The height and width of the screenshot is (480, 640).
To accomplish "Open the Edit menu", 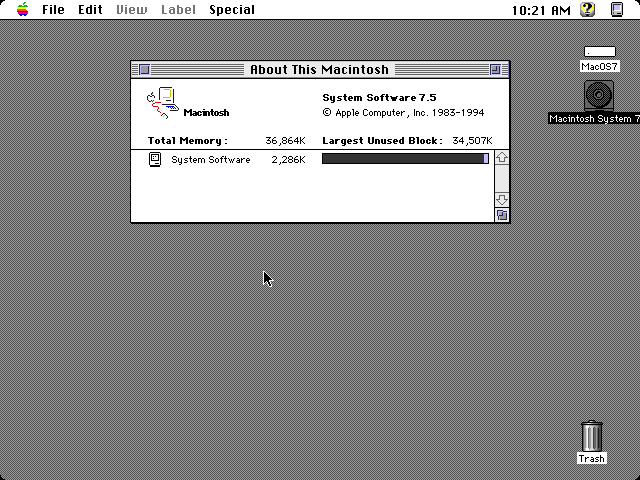I will (90, 9).
